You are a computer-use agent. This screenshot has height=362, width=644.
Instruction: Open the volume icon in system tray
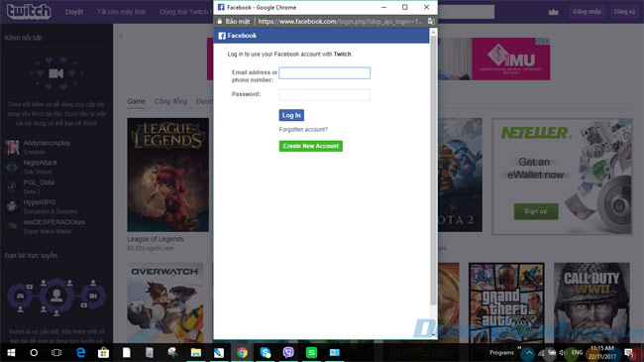point(563,352)
